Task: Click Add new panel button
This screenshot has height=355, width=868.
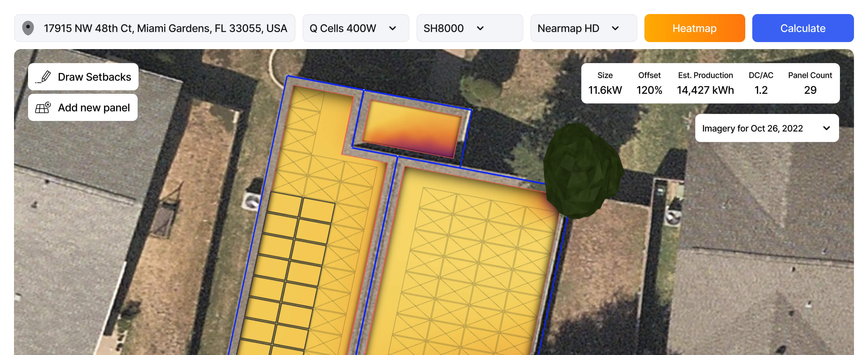Action: 83,108
